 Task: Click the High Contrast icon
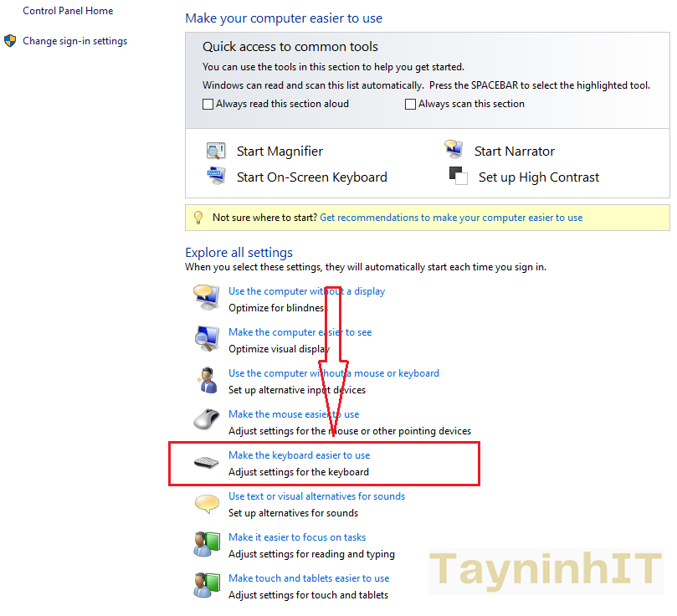coord(458,177)
